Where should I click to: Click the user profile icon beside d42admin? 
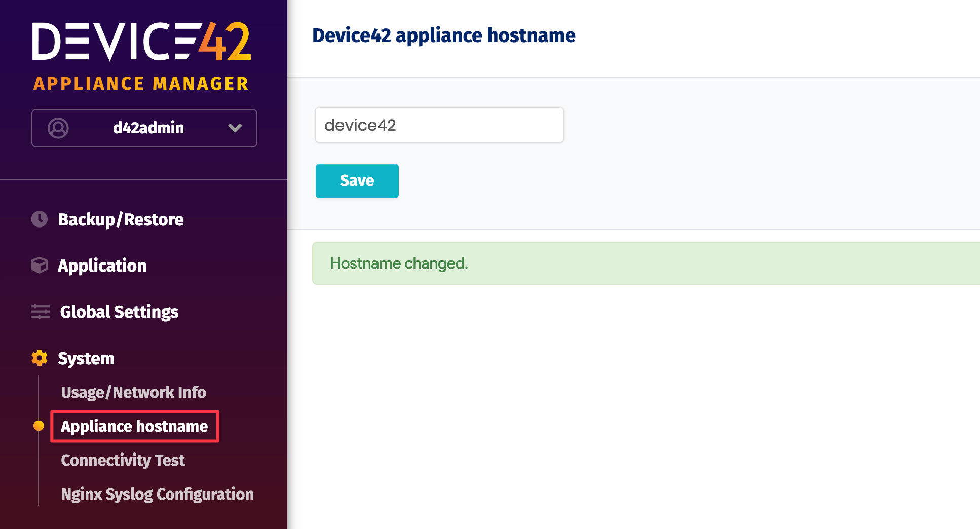click(x=58, y=128)
